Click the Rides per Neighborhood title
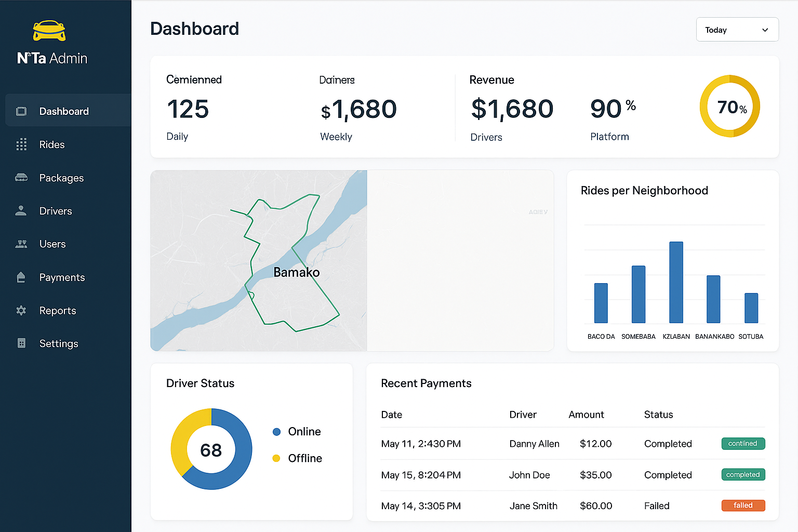The width and height of the screenshot is (798, 532). 644,191
